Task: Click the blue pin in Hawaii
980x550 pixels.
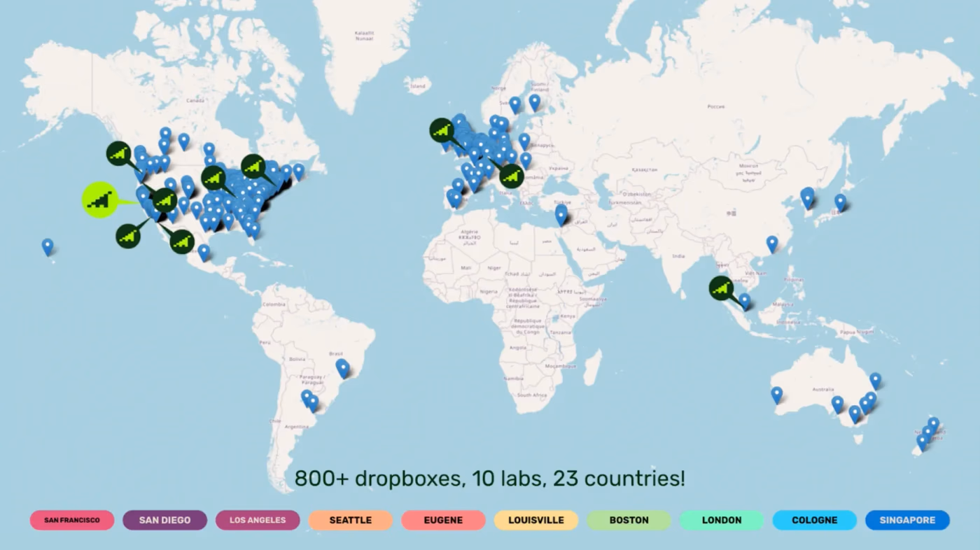Action: tap(48, 246)
